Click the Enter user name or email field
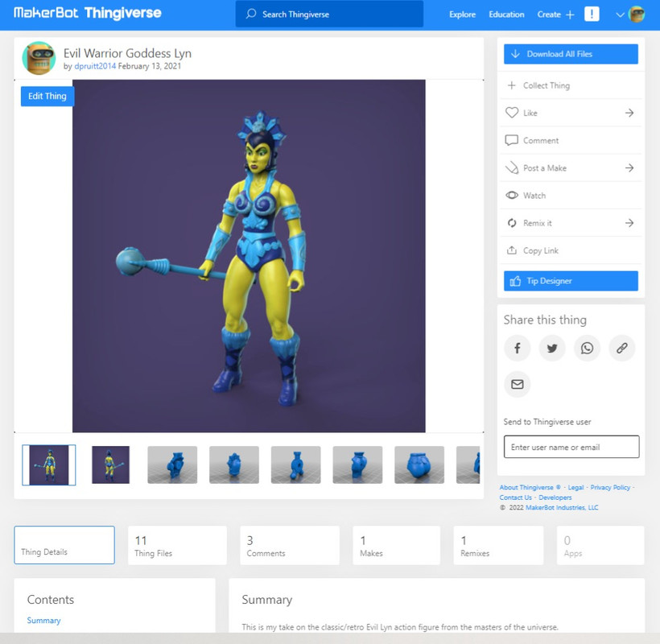The width and height of the screenshot is (660, 644). 571,447
